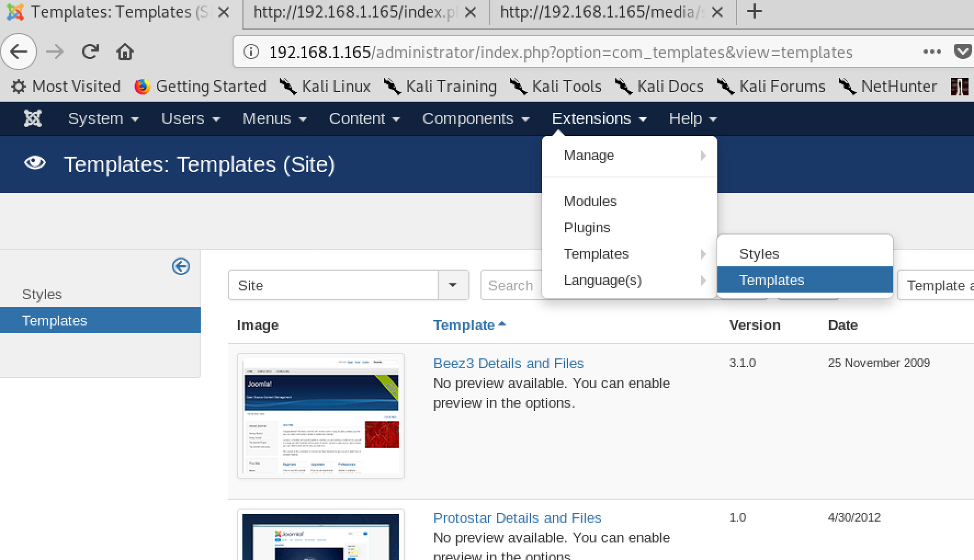Screen dimensions: 974x560
Task: Expand Templates submenu in Extensions menu
Action: (x=630, y=254)
